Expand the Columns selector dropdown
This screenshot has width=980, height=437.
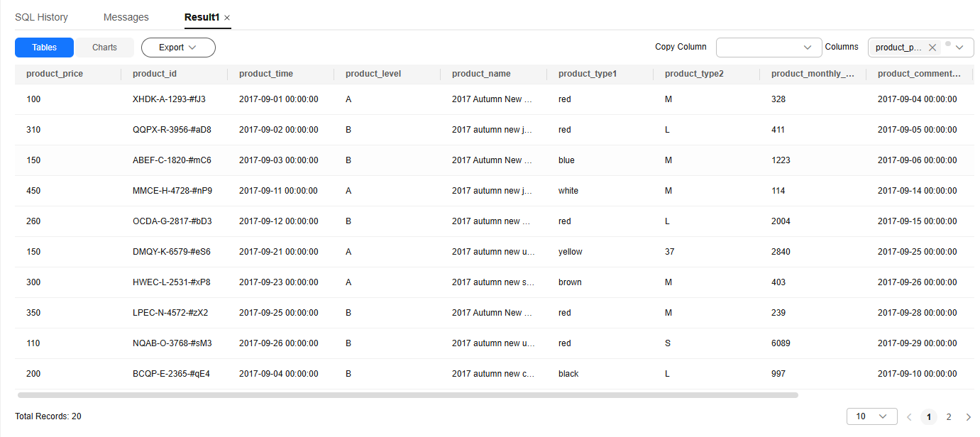coord(959,48)
